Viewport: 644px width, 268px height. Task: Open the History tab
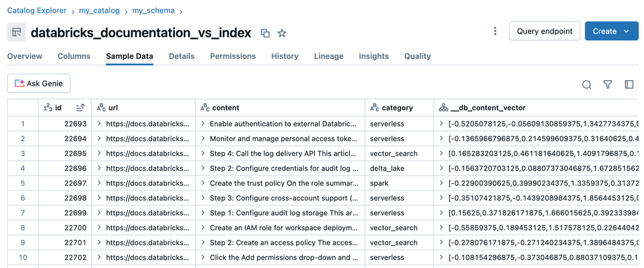[x=285, y=56]
